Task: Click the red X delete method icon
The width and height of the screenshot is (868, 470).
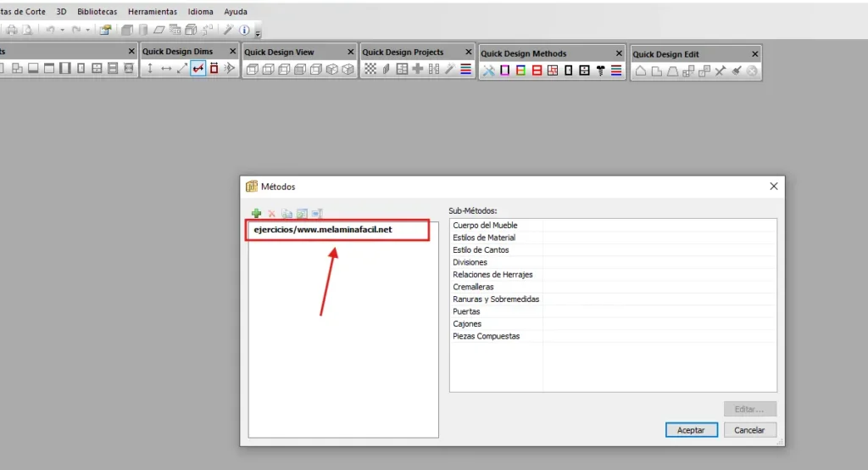Action: (272, 214)
